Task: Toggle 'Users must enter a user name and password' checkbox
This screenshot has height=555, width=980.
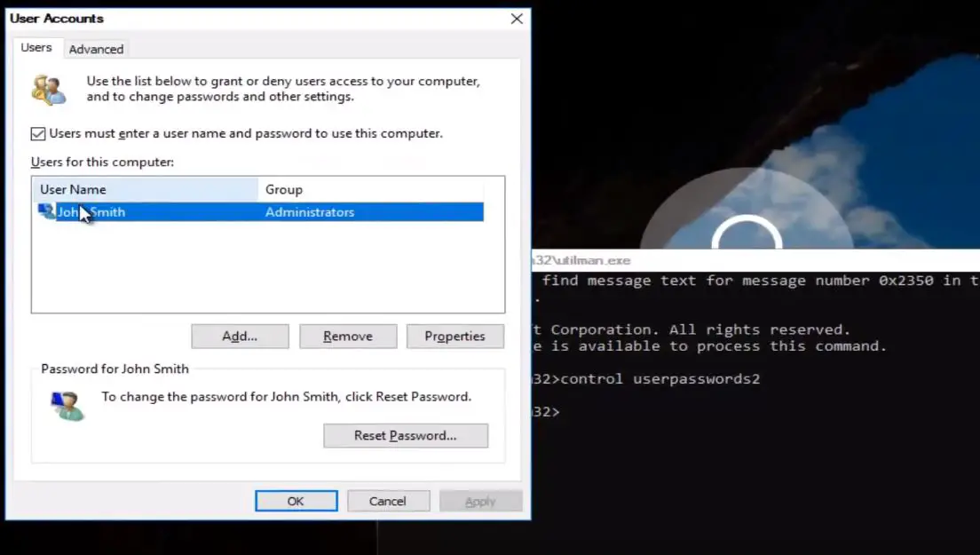Action: (x=38, y=134)
